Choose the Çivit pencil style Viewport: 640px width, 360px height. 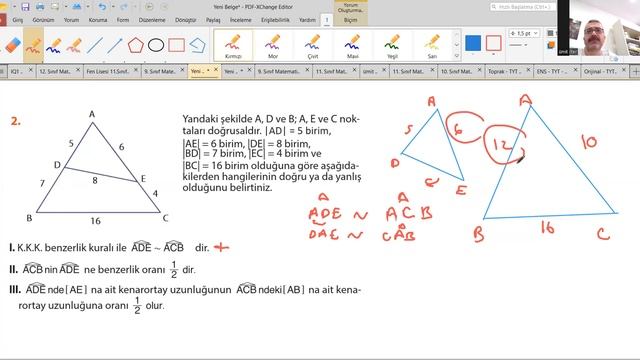(x=313, y=46)
